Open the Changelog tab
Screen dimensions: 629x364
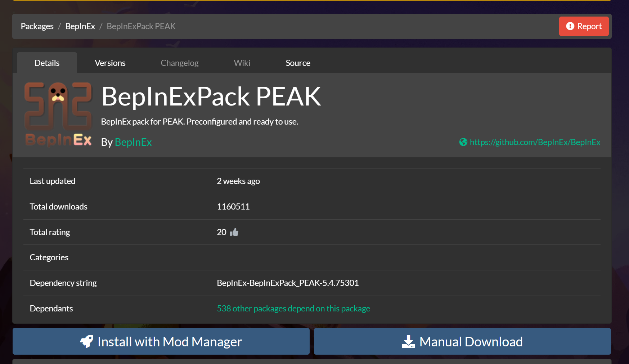point(180,63)
